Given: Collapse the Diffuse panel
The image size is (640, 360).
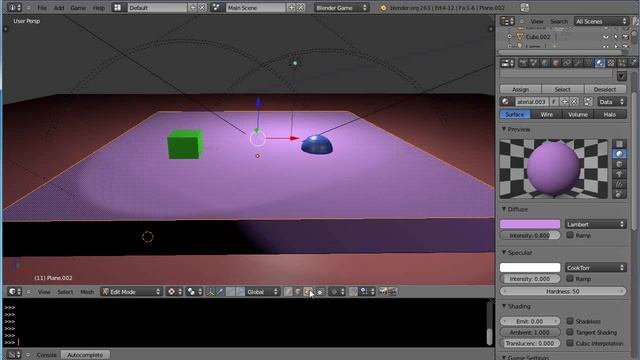Looking at the screenshot, I should pos(504,209).
